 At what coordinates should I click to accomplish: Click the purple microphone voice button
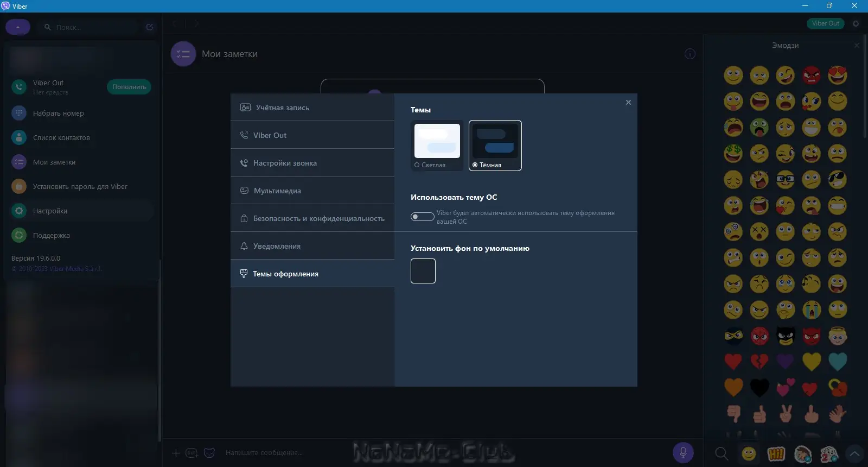[x=683, y=453]
